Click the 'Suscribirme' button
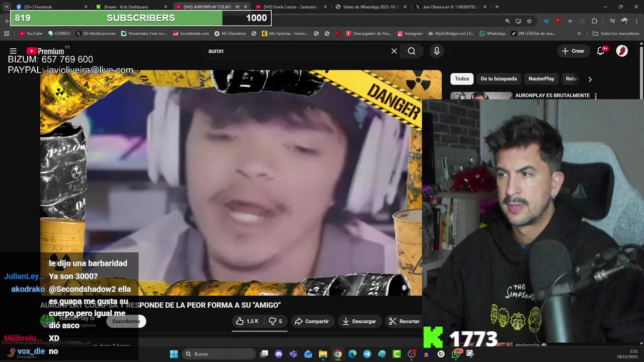 tap(126, 321)
